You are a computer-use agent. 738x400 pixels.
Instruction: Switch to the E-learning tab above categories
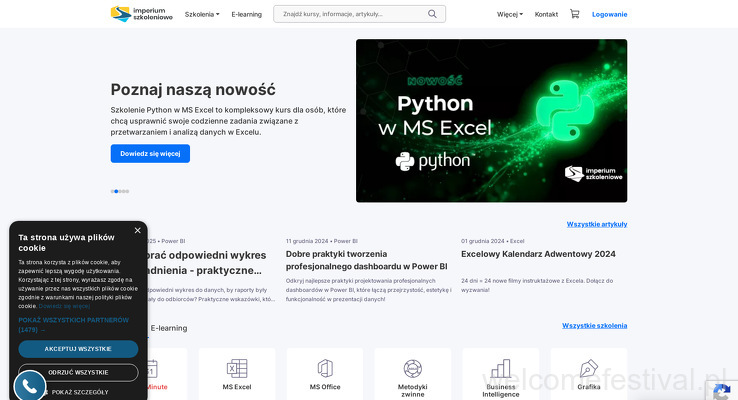tap(169, 328)
